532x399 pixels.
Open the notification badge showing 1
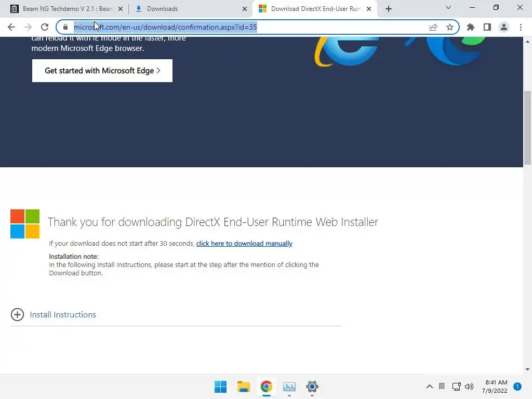pyautogui.click(x=517, y=387)
